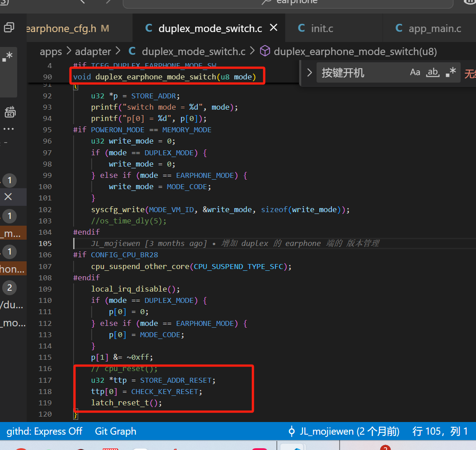This screenshot has height=450, width=476.
Task: Click CHECK_KEY_RESET on line 118
Action: coord(164,391)
